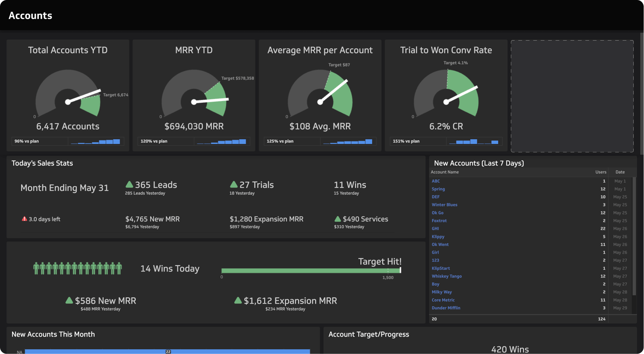This screenshot has width=644, height=354.
Task: Sort the table by the Users column
Action: (600, 172)
